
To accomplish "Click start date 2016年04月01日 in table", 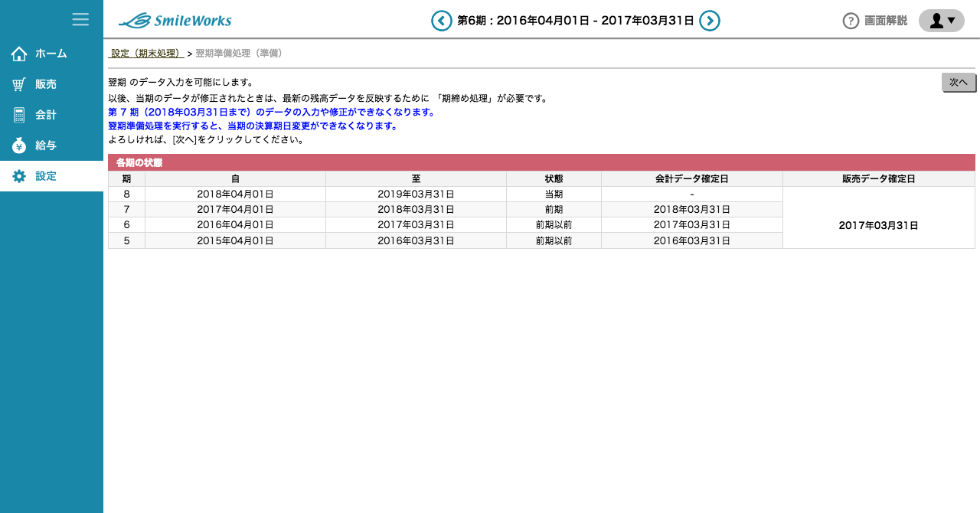I will click(235, 225).
